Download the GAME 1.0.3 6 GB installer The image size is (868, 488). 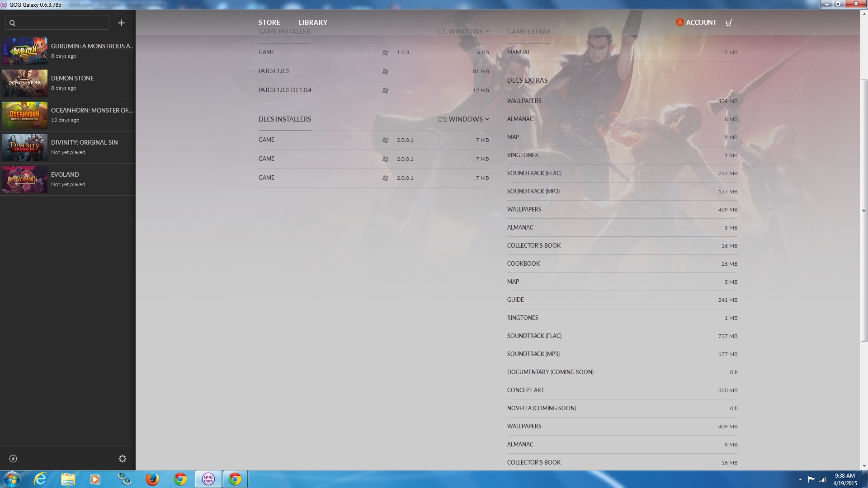coord(373,52)
